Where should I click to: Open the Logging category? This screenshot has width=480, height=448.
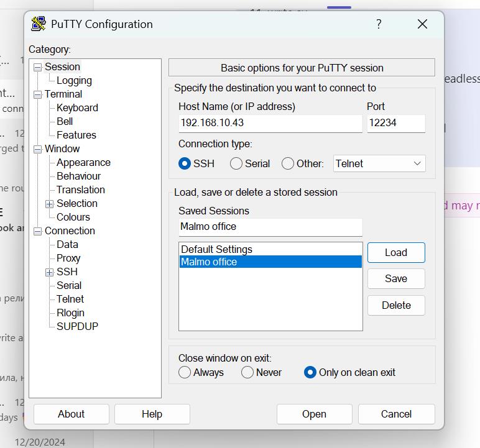click(x=74, y=81)
